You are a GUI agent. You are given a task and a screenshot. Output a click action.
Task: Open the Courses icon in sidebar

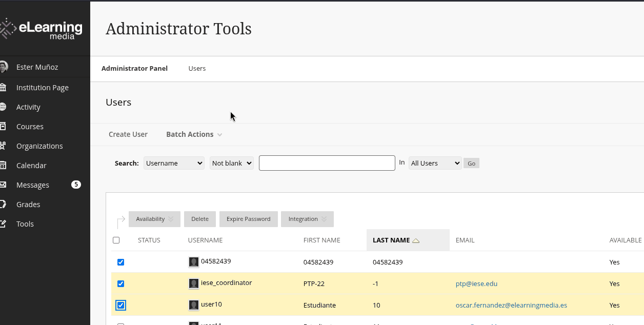coord(3,127)
